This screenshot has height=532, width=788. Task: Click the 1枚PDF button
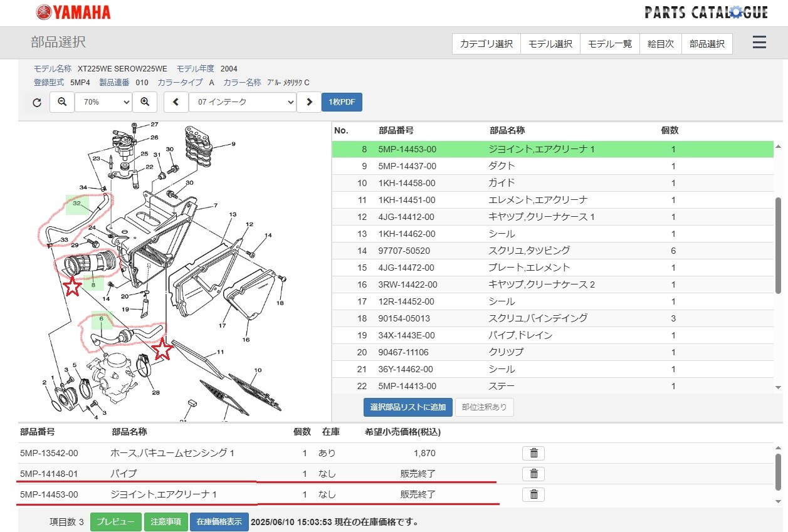tap(342, 102)
